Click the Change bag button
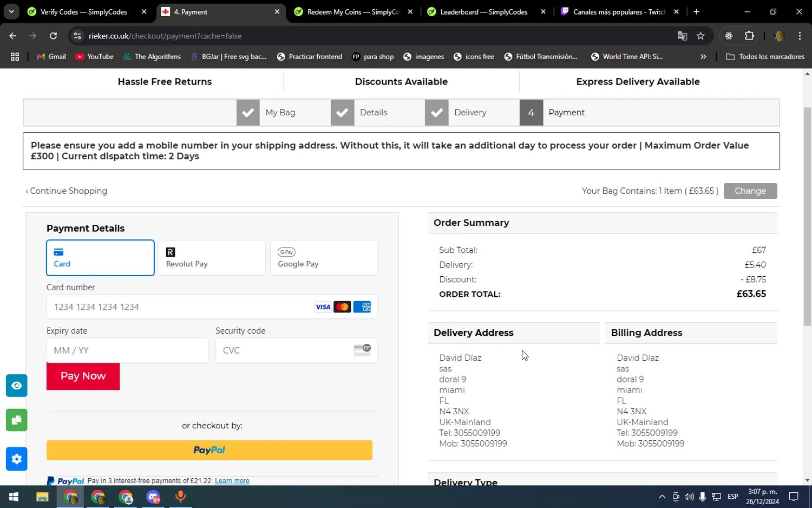Image resolution: width=812 pixels, height=508 pixels. point(750,191)
